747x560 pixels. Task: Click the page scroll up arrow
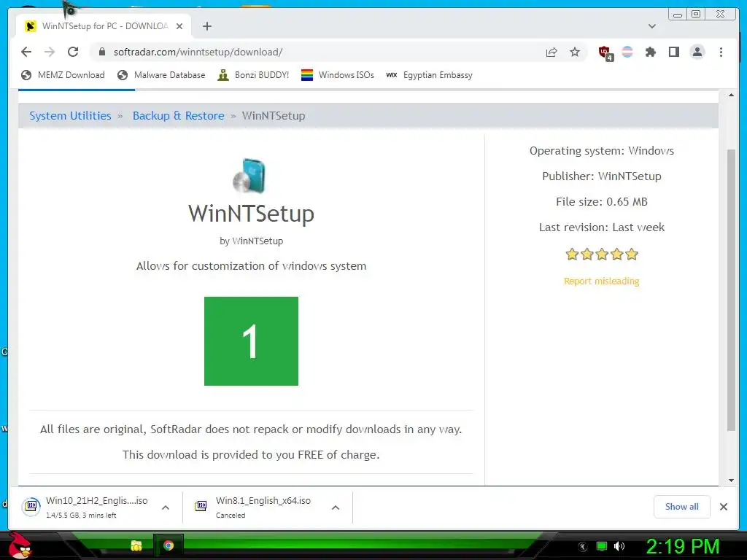731,96
